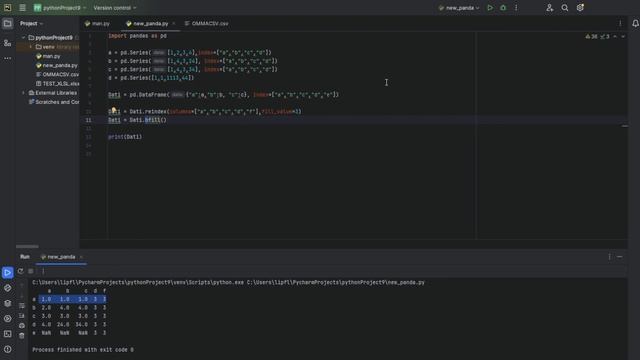Screen dimensions: 640x360
Task: Go to previous highlighted problem arrow
Action: coord(615,37)
